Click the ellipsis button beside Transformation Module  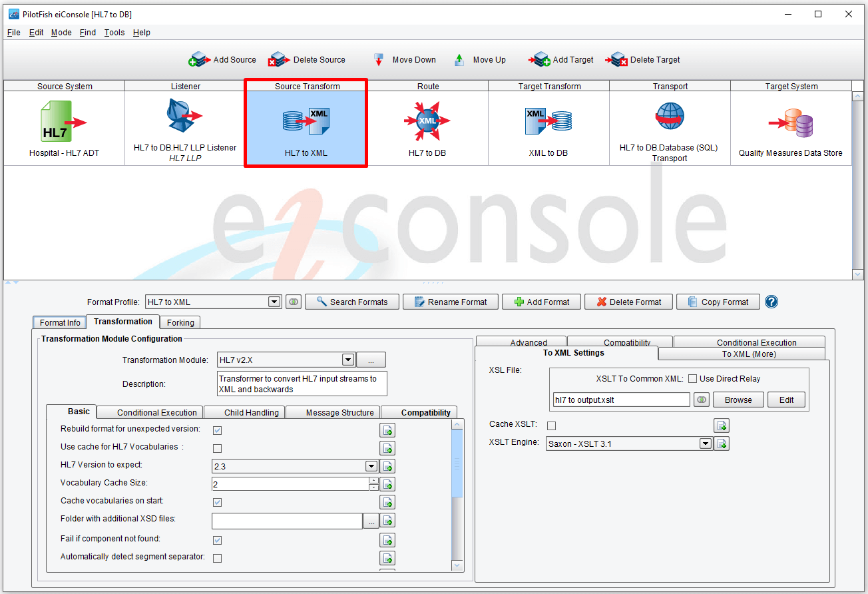371,360
